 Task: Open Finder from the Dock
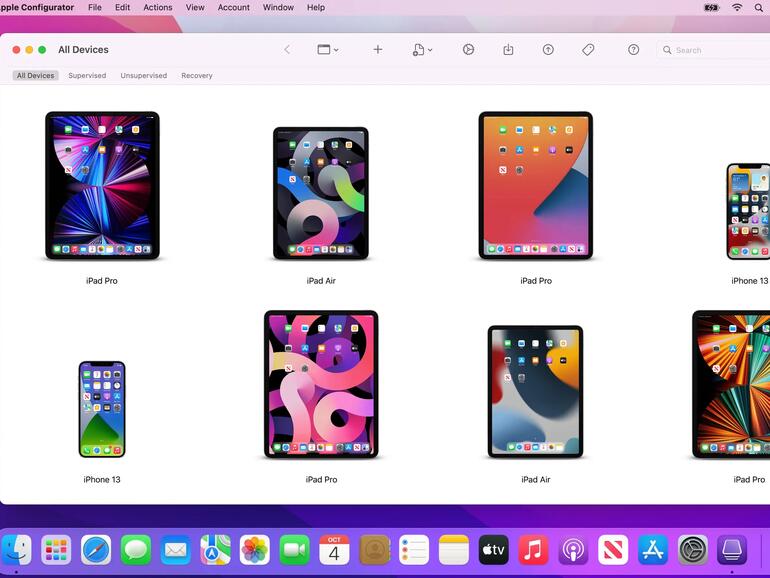click(16, 550)
